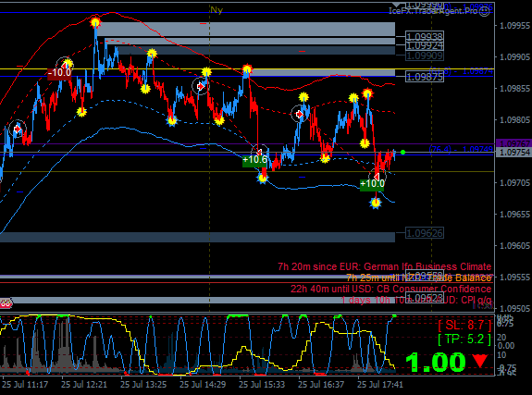Image resolution: width=532 pixels, height=395 pixels.
Task: Click the large green 1.00 lot value
Action: coord(436,362)
